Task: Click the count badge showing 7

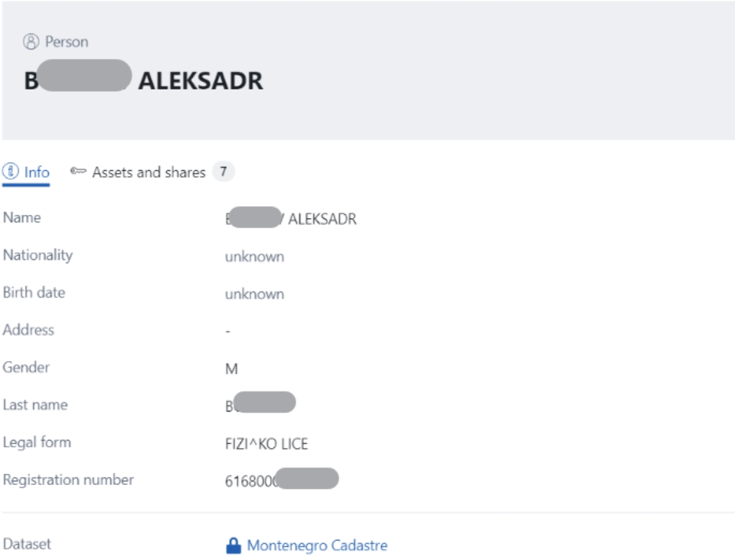Action: click(223, 172)
